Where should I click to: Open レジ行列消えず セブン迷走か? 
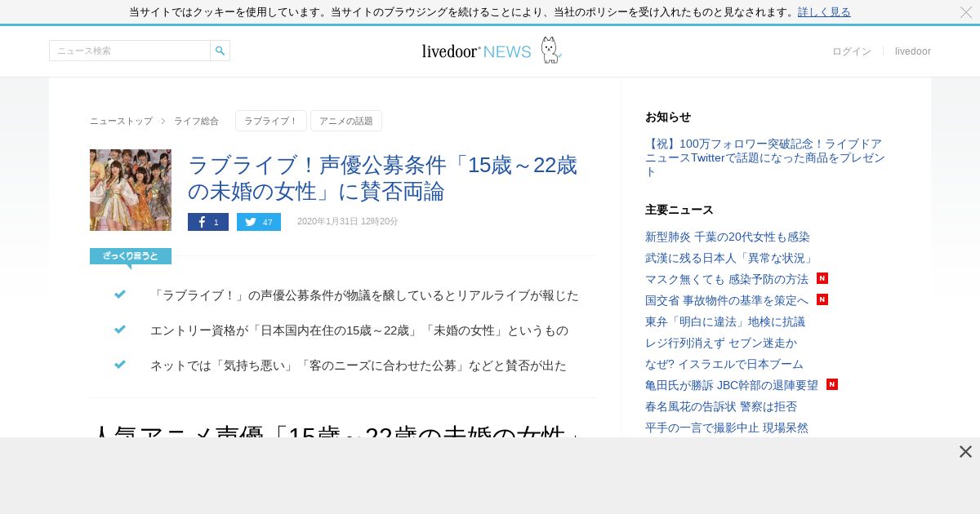721,343
